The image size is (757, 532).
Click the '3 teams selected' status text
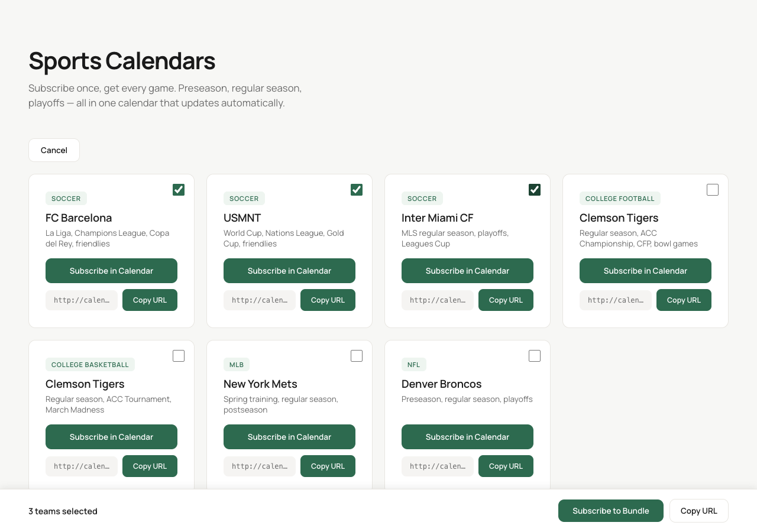click(63, 511)
